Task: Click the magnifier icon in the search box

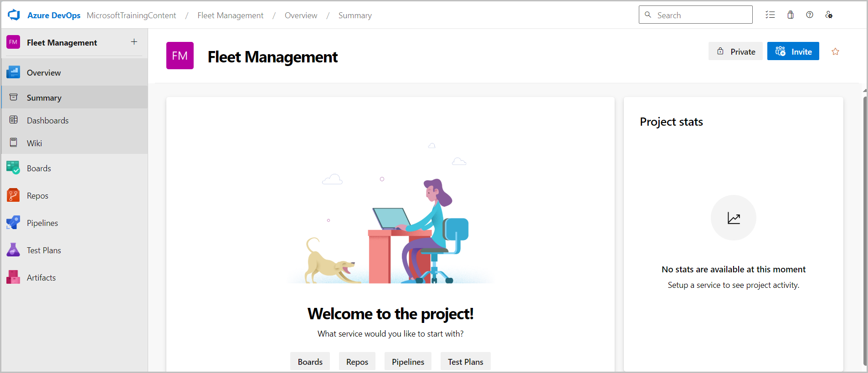Action: click(x=648, y=15)
